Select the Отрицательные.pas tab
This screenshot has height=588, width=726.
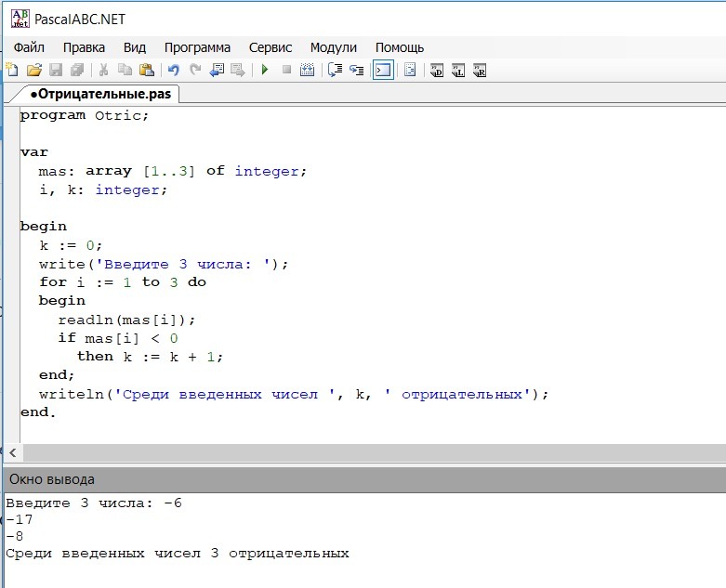[x=100, y=94]
